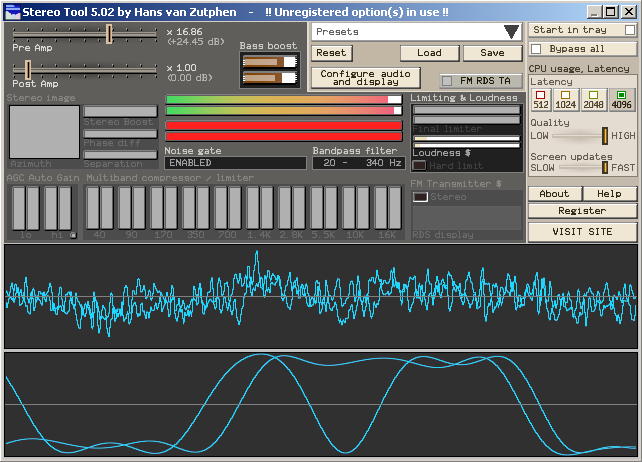Viewport: 642px width, 462px height.
Task: Click the 16K multiband compressor band
Action: point(387,208)
